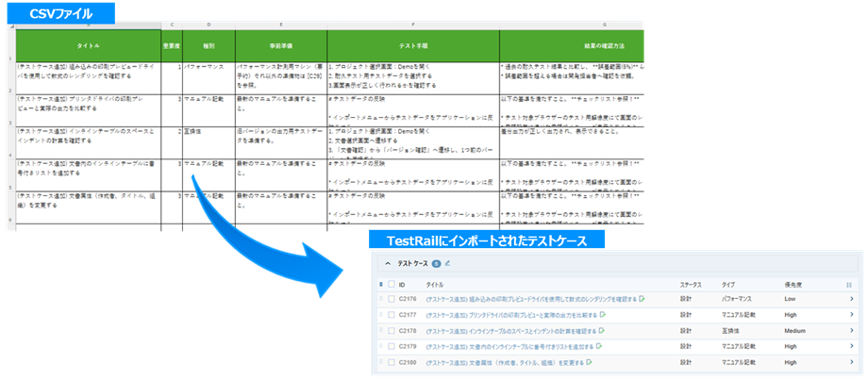Expand row C2180 using the right arrow
The height and width of the screenshot is (381, 868).
pyautogui.click(x=850, y=362)
